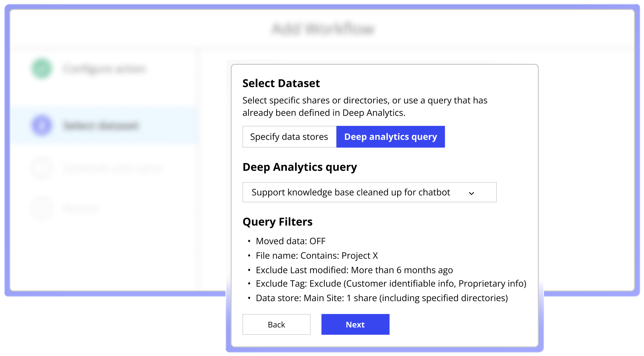644x356 pixels.
Task: Click the last step circle icon in sidebar
Action: [42, 208]
